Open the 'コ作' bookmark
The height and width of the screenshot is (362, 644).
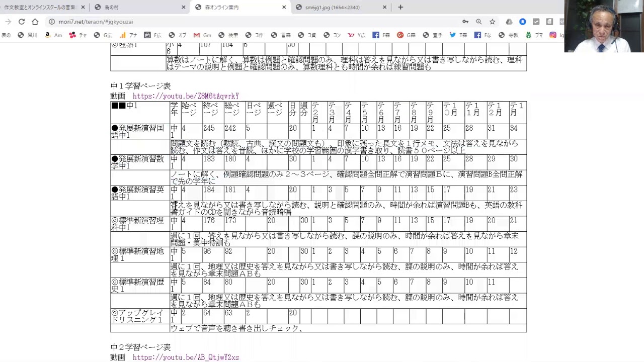(x=255, y=35)
